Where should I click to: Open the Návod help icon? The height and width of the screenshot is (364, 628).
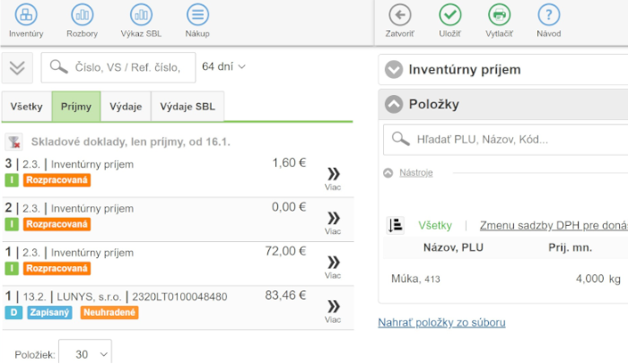click(x=548, y=15)
